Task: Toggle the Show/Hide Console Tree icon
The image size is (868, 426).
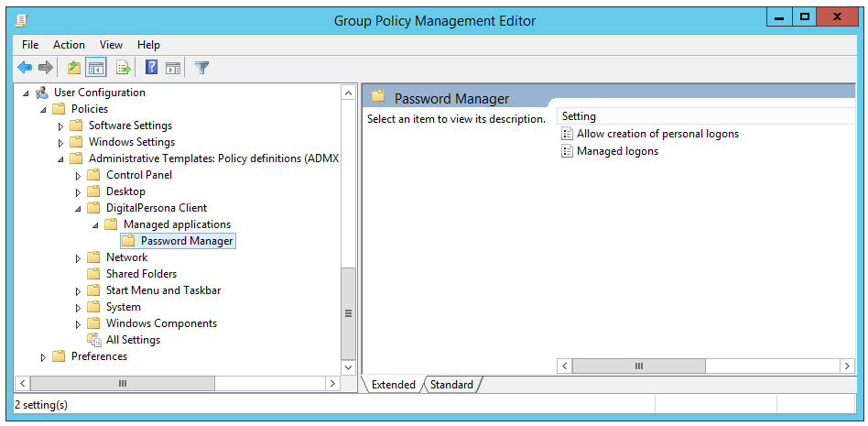Action: click(95, 68)
